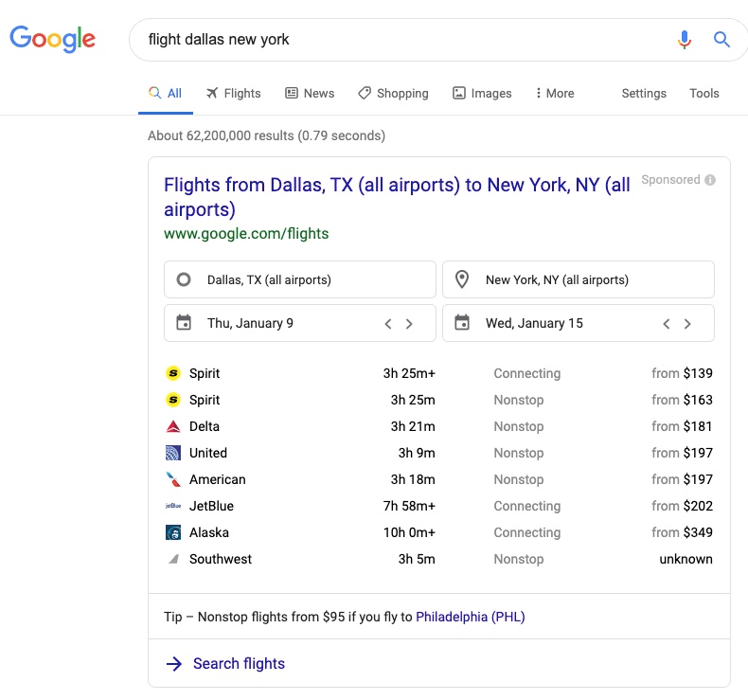Viewport: 748px width, 700px height.
Task: Select the Delta flight from $181
Action: coord(439,426)
